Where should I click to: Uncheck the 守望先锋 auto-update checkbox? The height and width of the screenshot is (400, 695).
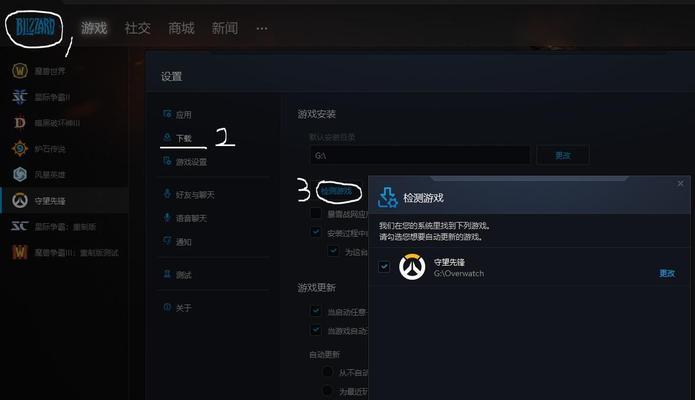pos(384,267)
